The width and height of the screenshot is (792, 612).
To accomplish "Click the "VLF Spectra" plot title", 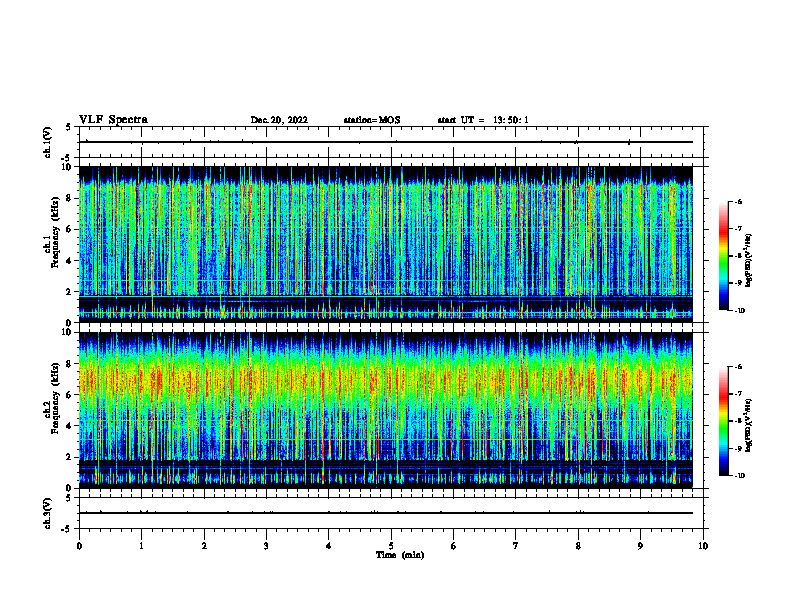I will pyautogui.click(x=113, y=120).
